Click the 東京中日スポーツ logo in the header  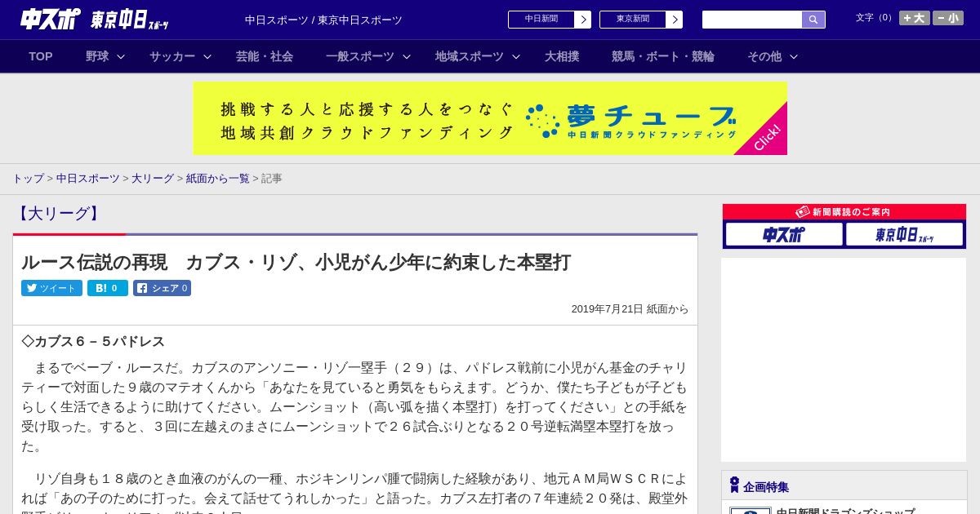pyautogui.click(x=130, y=20)
